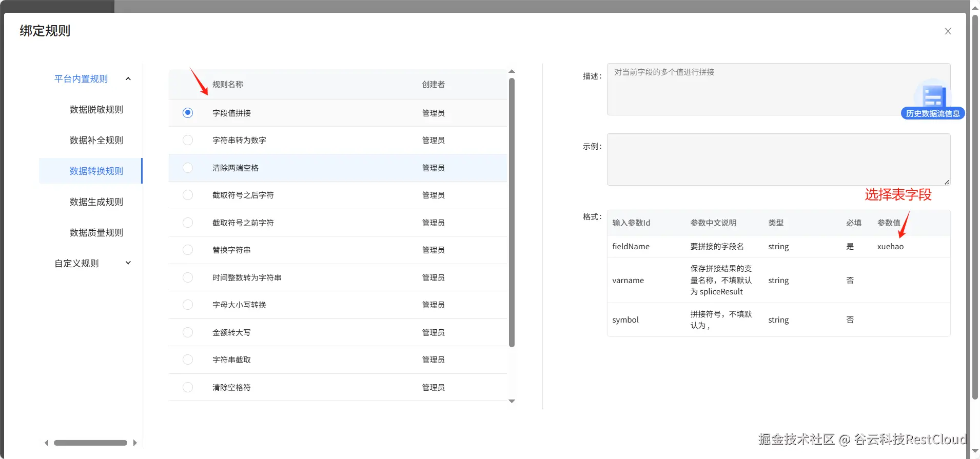The width and height of the screenshot is (980, 459).
Task: Click left arrow of horizontal scrollbar
Action: [x=47, y=443]
